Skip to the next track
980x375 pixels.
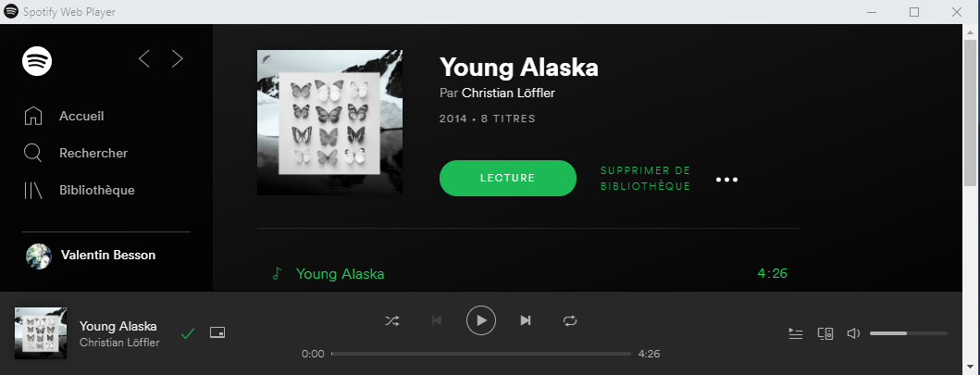tap(526, 320)
